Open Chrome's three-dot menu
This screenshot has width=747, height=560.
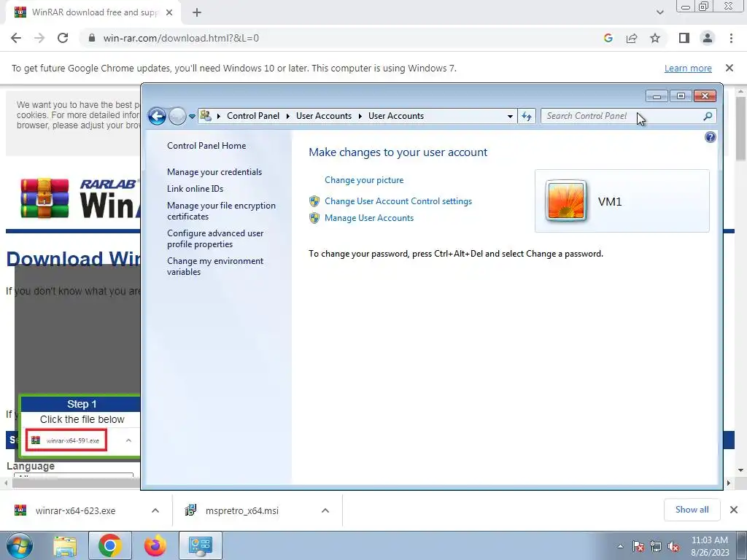coord(731,38)
